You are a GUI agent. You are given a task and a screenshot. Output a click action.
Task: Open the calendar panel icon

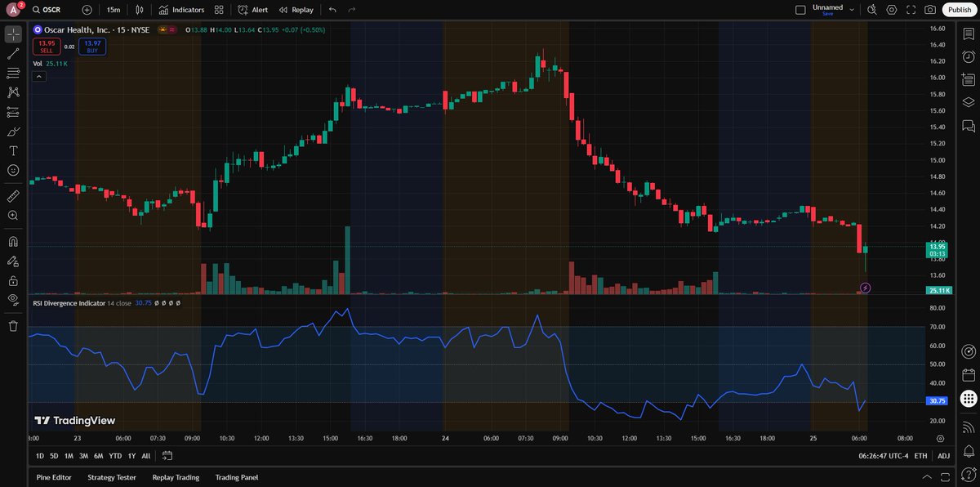tap(969, 376)
